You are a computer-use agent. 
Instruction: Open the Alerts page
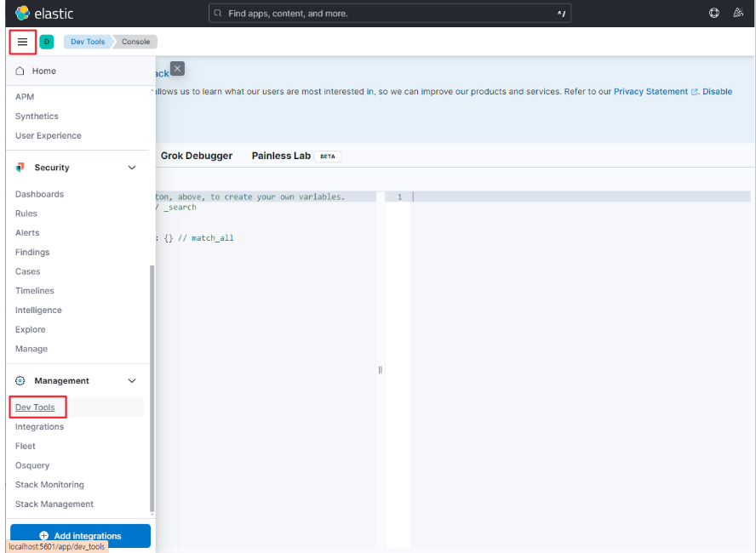click(x=27, y=232)
